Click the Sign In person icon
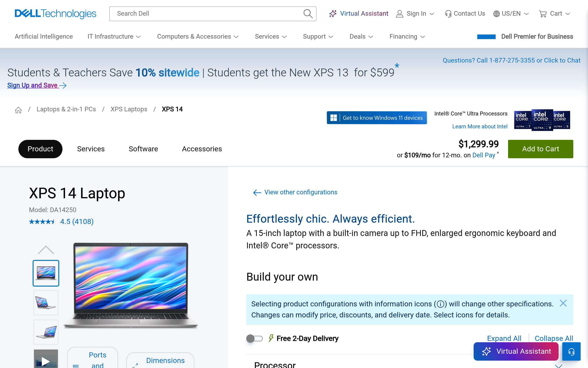588x368 pixels. click(x=399, y=14)
